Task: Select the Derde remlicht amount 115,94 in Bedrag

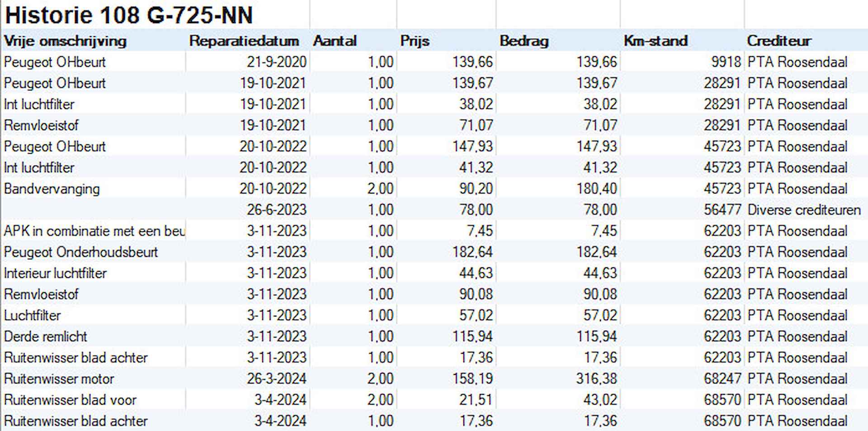Action: click(x=596, y=336)
